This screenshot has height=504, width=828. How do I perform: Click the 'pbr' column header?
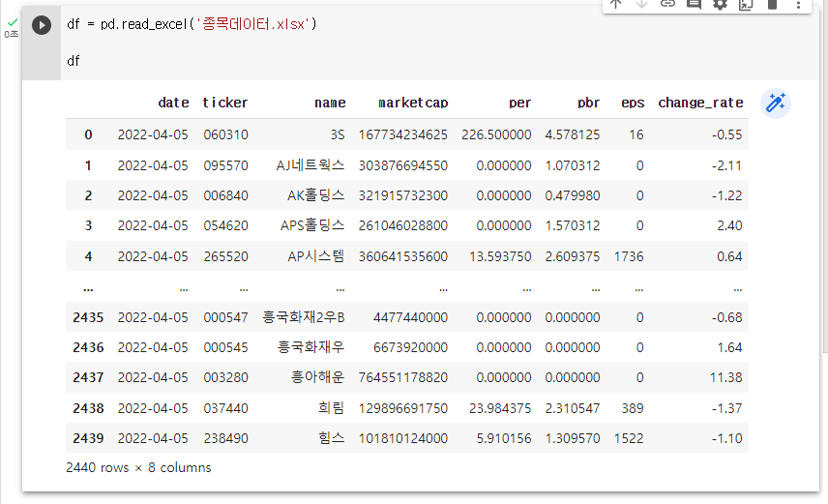point(588,103)
